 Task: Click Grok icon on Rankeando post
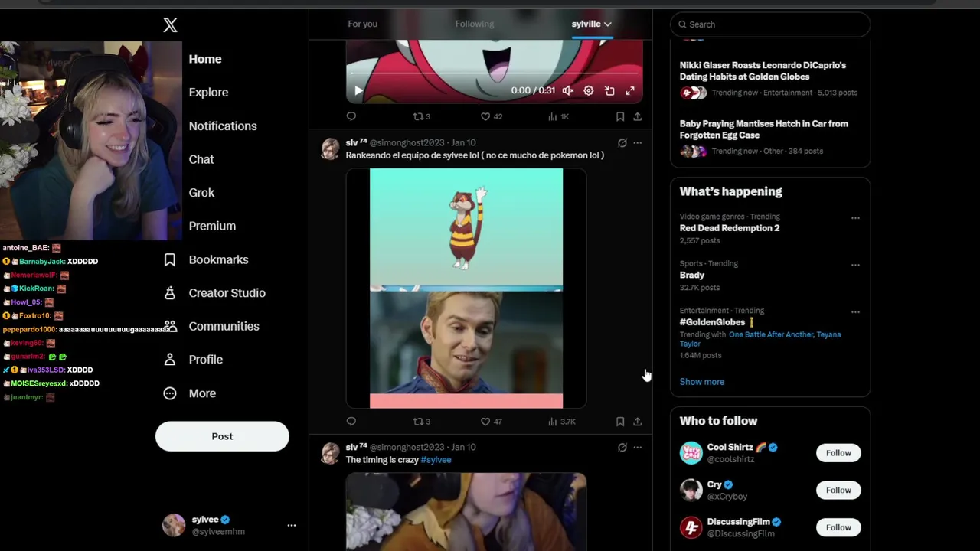(622, 143)
